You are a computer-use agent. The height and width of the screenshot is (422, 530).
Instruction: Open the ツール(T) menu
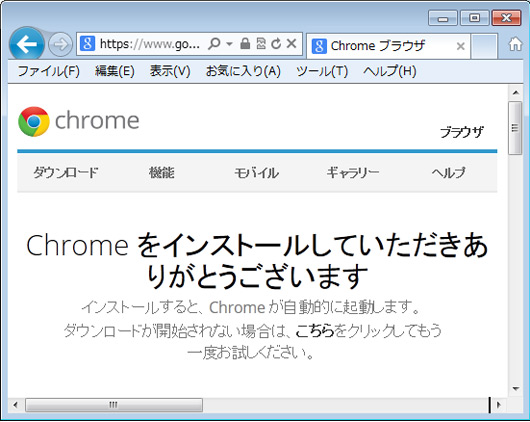pos(322,71)
